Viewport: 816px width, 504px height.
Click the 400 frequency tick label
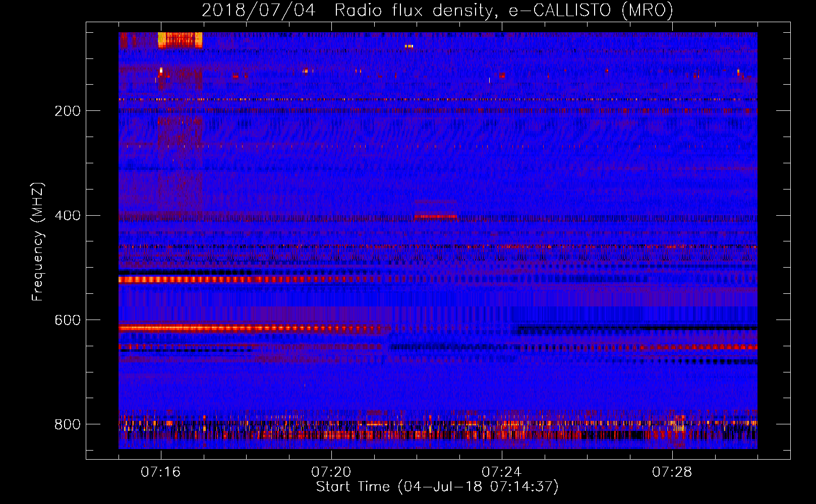coord(68,216)
